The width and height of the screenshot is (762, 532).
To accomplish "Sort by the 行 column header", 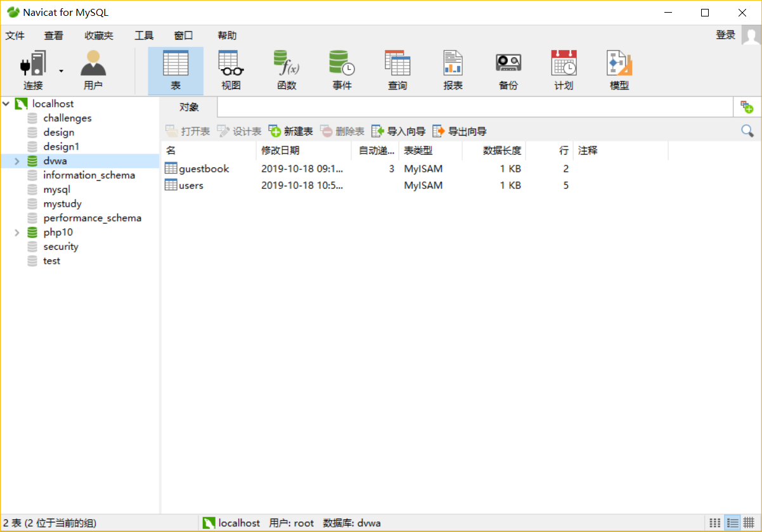I will tap(549, 150).
